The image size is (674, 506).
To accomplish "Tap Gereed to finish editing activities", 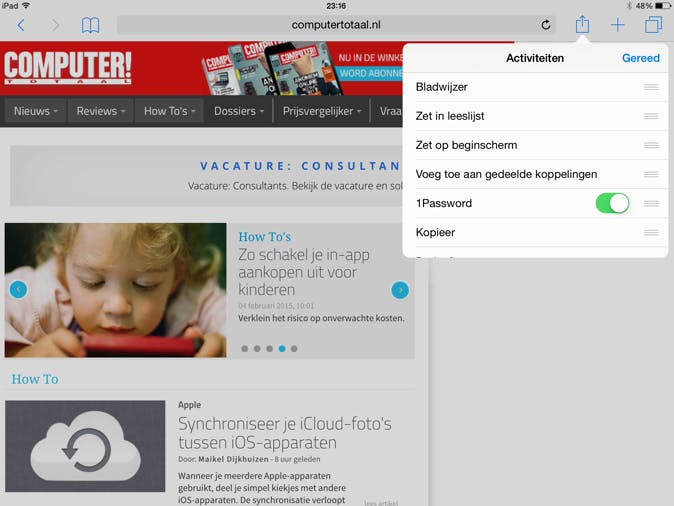I will pyautogui.click(x=640, y=58).
